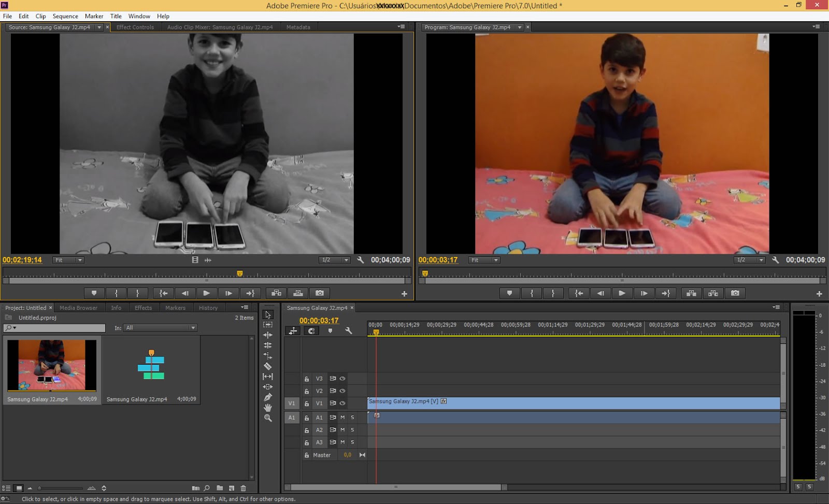Toggle visibility of track V1

(342, 404)
